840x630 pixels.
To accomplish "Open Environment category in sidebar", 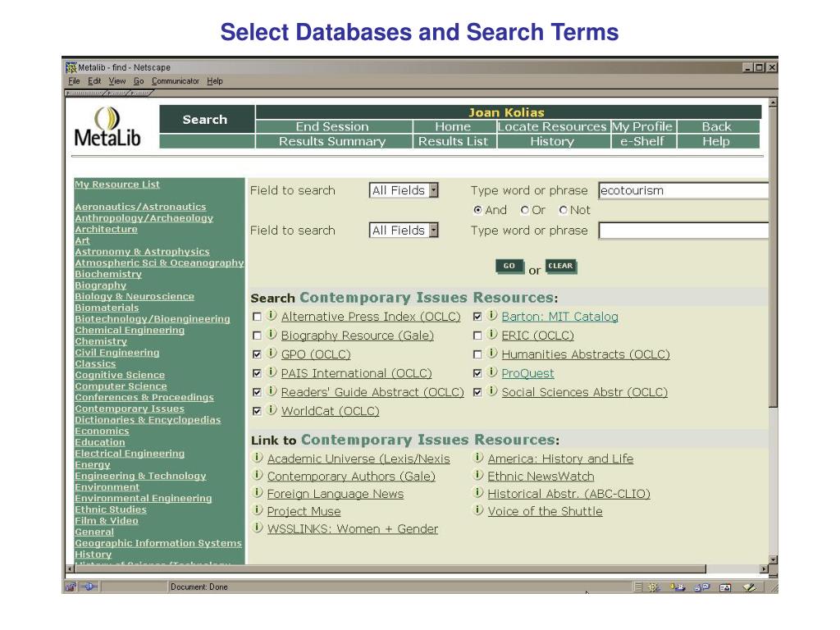I will tap(107, 487).
